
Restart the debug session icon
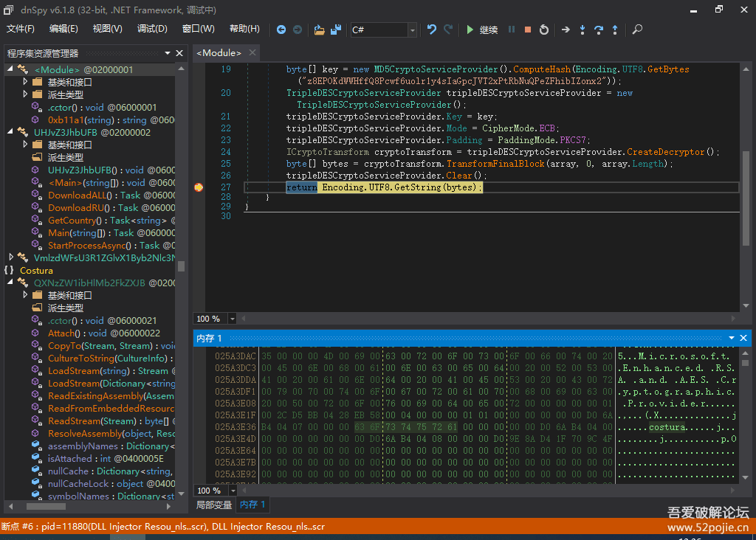coord(544,30)
